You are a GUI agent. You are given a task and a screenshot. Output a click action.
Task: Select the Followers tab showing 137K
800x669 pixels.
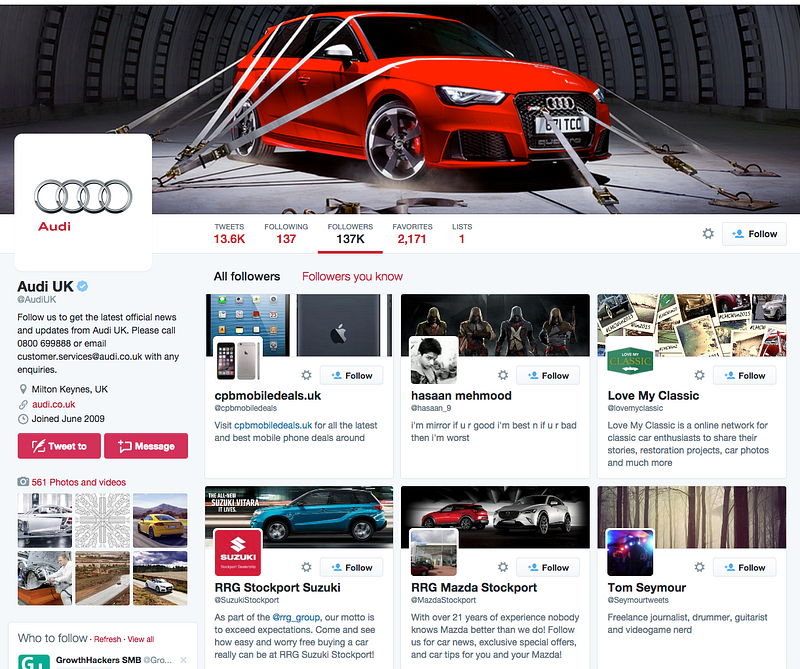click(x=350, y=234)
